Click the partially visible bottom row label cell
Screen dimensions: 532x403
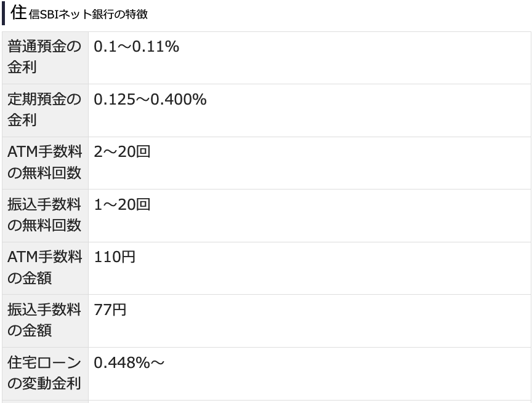[x=45, y=401]
